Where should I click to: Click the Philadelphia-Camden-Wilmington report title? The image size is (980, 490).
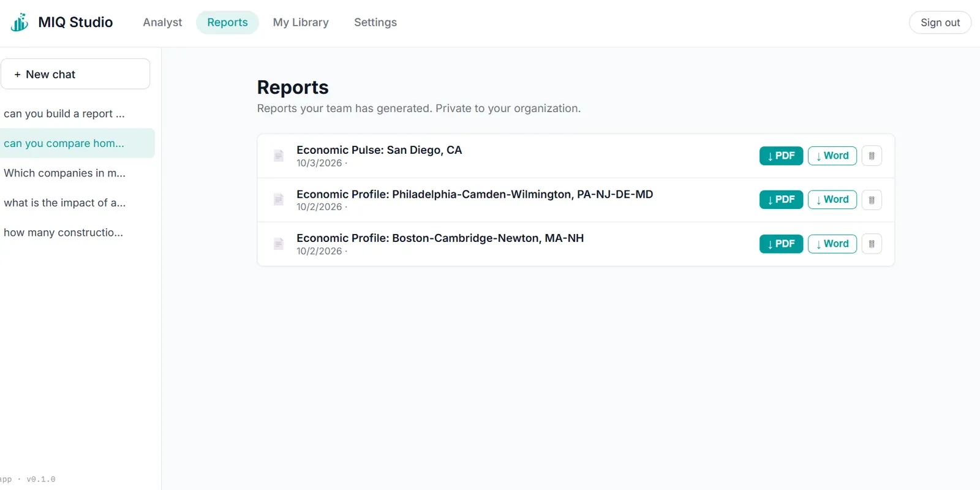[x=475, y=194]
